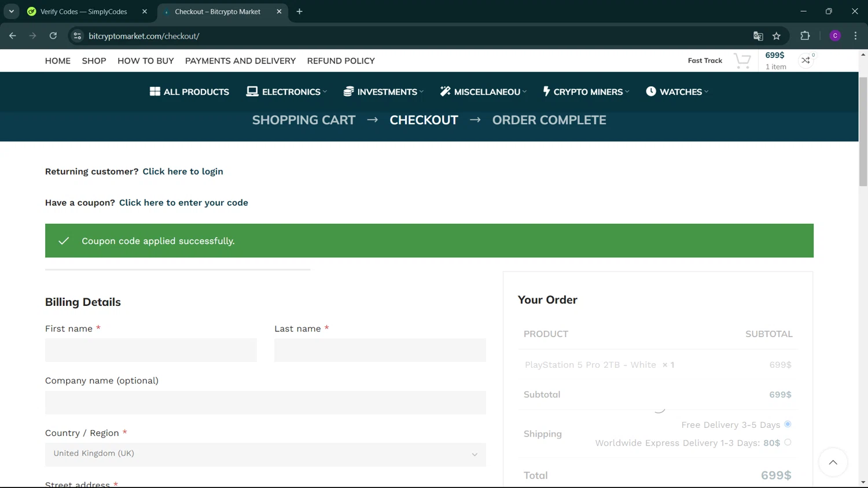Image resolution: width=868 pixels, height=488 pixels.
Task: Click the Crypto Miners lightning icon
Action: [x=546, y=91]
